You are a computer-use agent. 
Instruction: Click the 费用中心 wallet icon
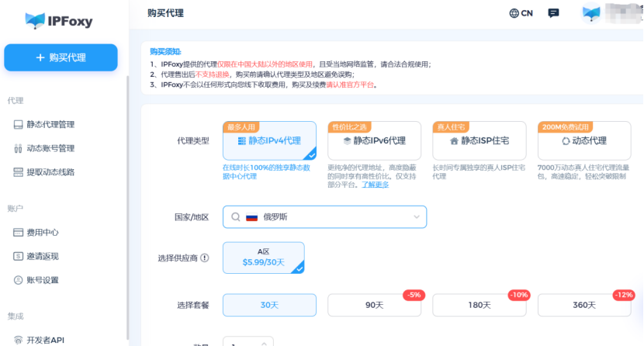(x=19, y=232)
